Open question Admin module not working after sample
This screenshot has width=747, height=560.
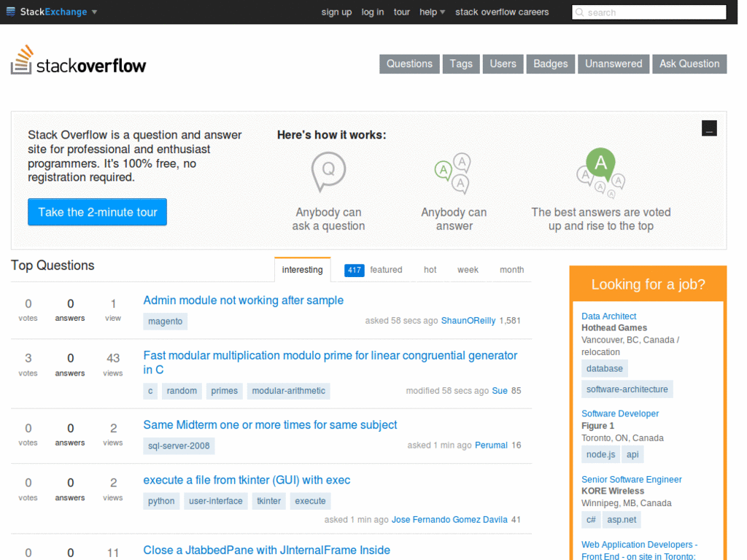pyautogui.click(x=243, y=300)
